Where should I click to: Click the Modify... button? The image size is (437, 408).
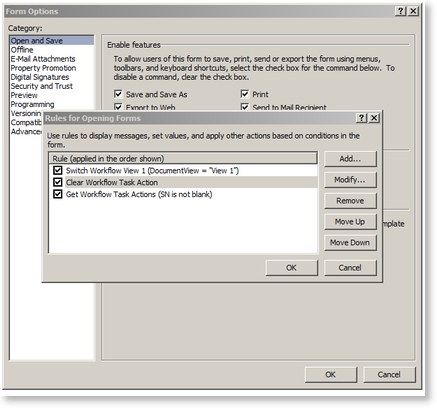pyautogui.click(x=350, y=180)
